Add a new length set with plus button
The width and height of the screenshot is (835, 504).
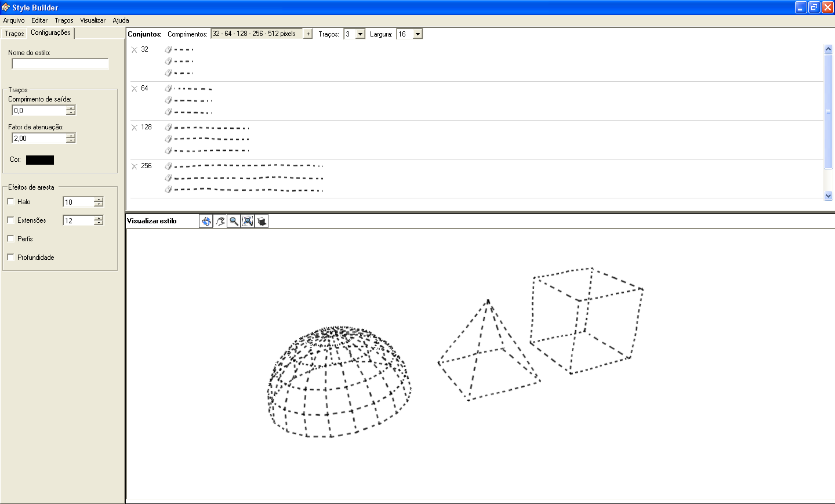[x=308, y=34]
